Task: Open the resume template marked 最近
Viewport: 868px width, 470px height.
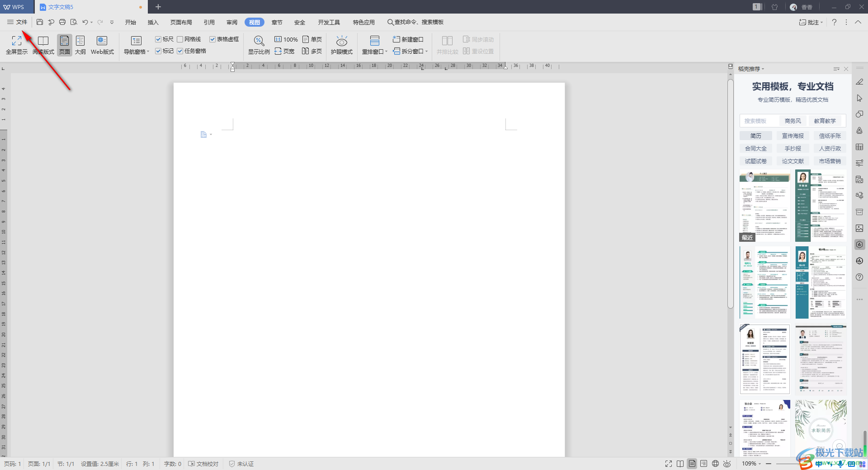Action: point(764,206)
